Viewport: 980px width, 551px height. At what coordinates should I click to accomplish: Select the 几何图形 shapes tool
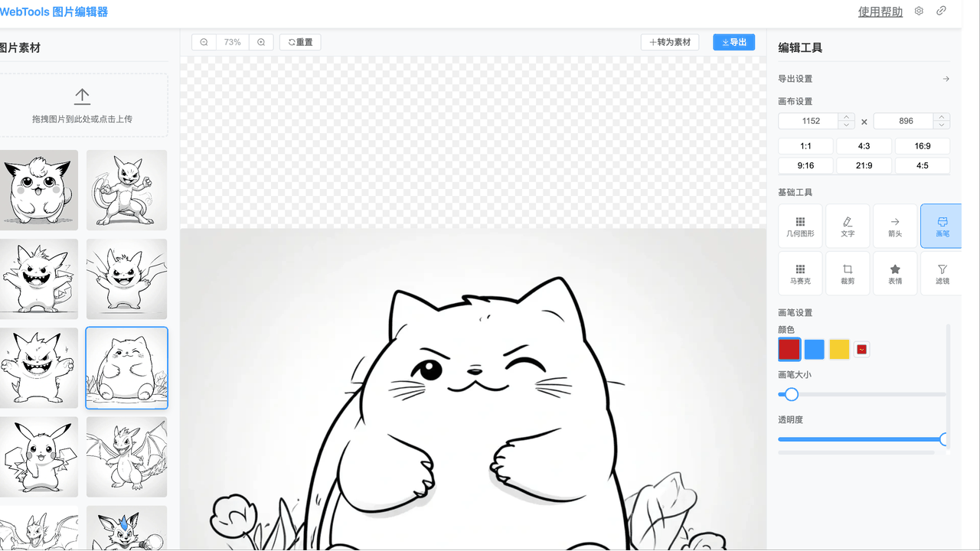pos(800,226)
